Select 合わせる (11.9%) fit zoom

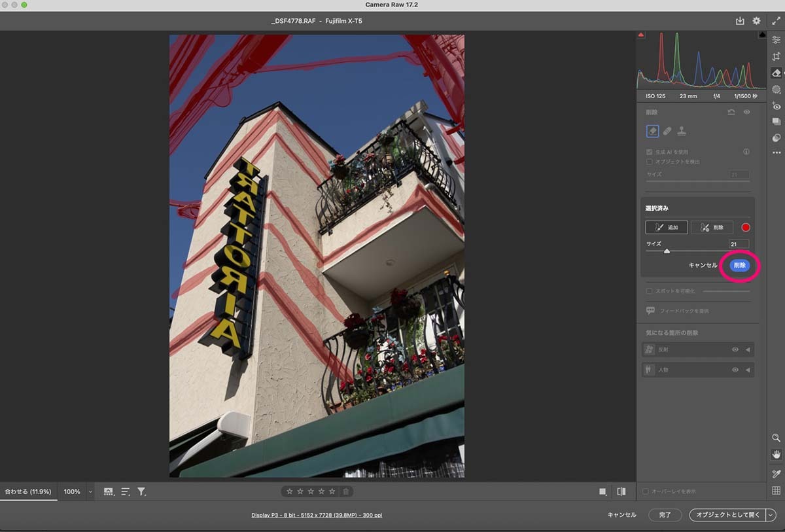point(28,491)
